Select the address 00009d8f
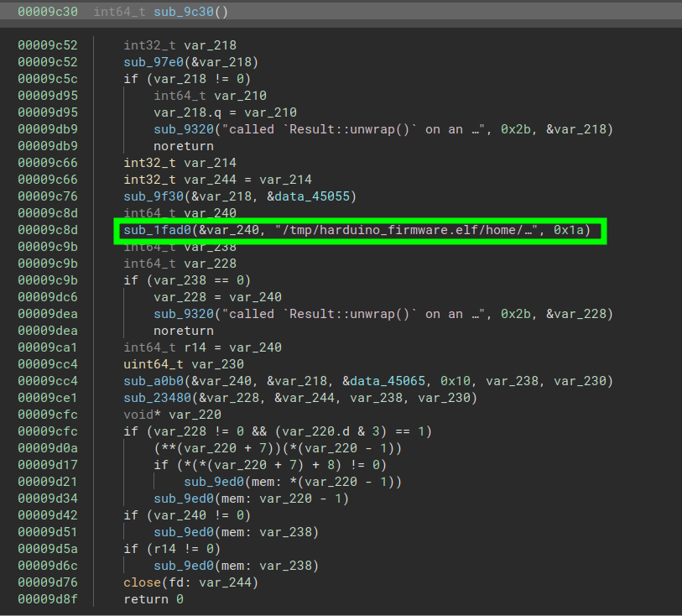682x616 pixels. (48, 599)
